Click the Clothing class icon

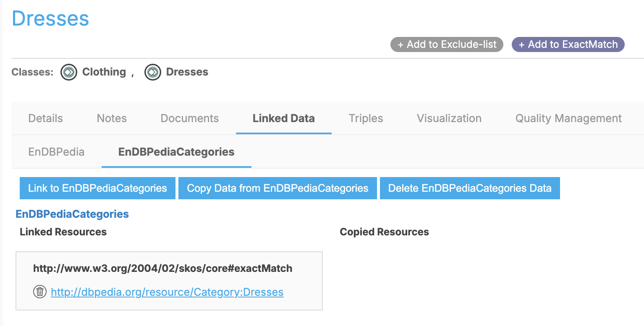(x=69, y=72)
